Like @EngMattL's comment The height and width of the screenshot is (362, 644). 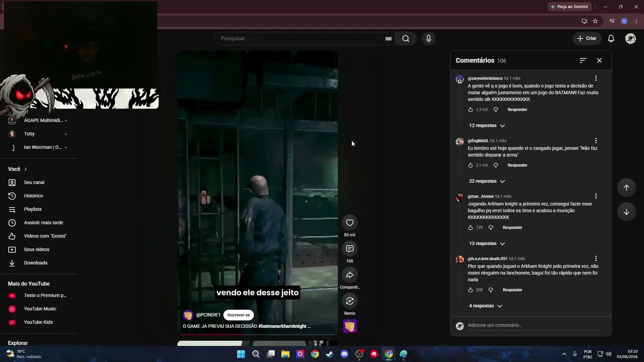(471, 165)
